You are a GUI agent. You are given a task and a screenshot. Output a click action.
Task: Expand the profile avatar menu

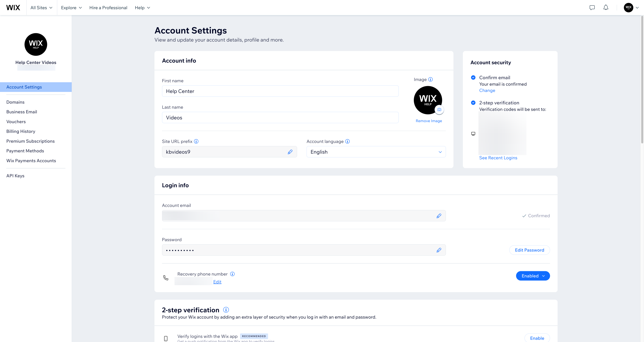click(631, 8)
